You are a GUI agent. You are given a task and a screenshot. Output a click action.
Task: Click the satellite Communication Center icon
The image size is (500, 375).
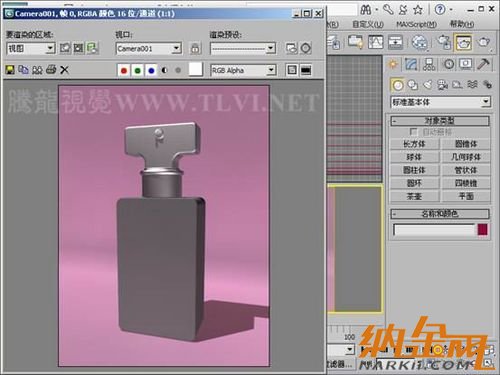(403, 10)
